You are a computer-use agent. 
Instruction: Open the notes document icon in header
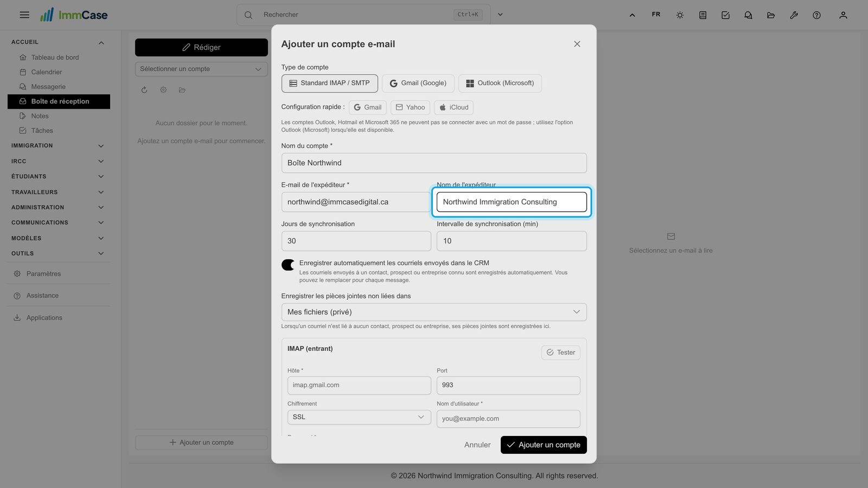click(703, 15)
